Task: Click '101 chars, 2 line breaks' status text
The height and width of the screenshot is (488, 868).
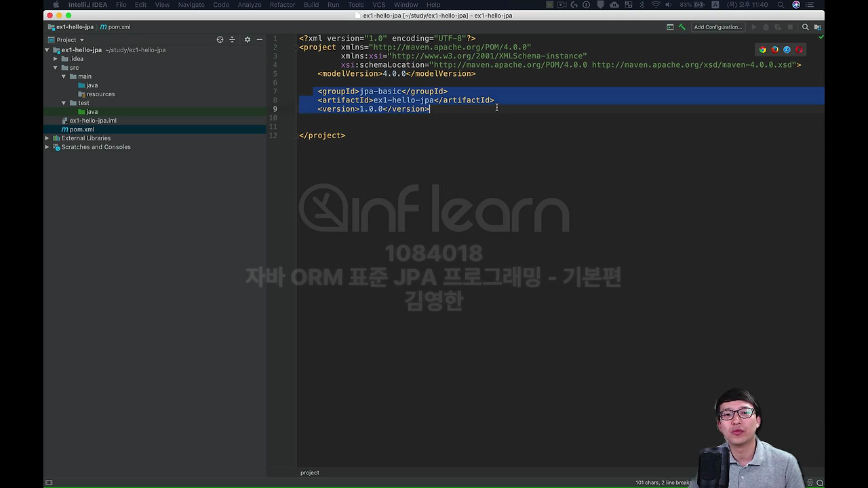Action: 663,483
